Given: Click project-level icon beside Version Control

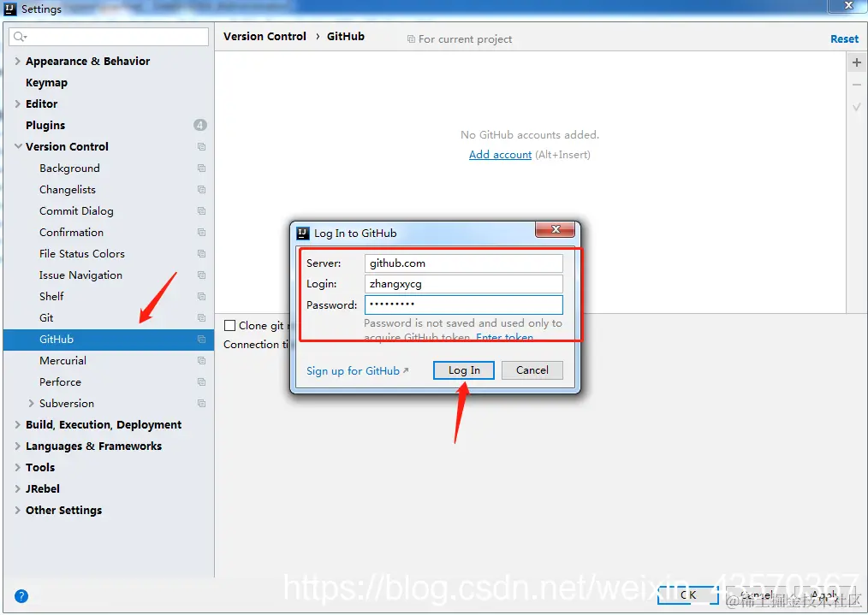Looking at the screenshot, I should tap(201, 146).
